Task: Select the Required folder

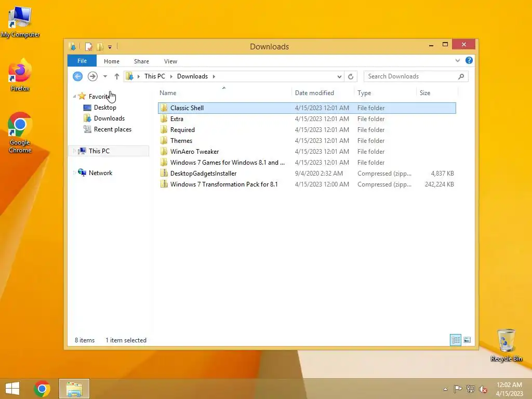Action: (307, 129)
